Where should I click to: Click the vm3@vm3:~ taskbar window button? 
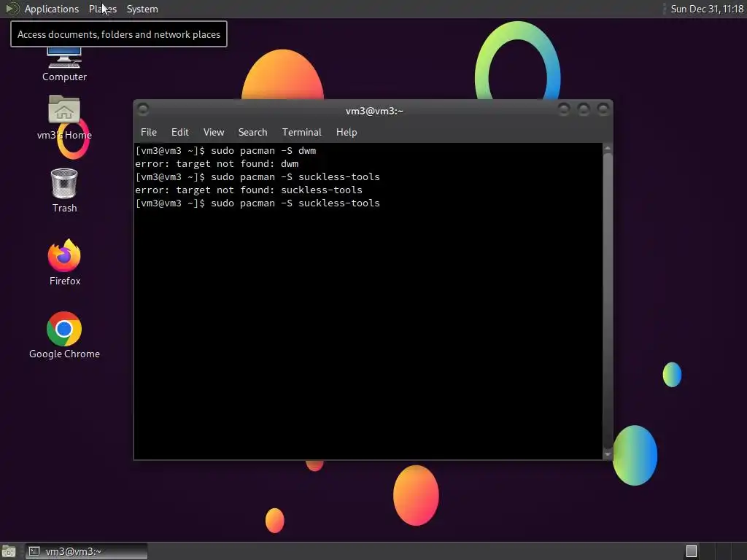(x=86, y=551)
